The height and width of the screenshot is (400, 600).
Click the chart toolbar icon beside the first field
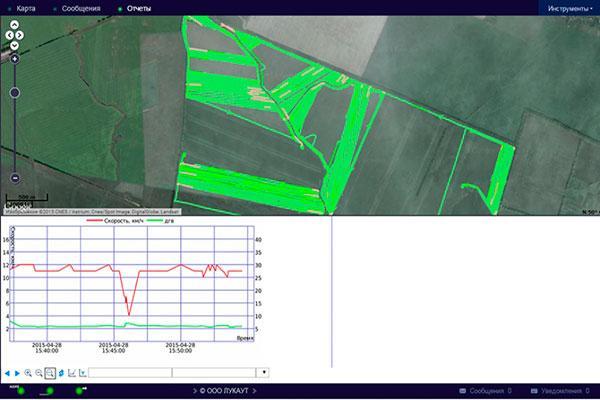point(82,373)
